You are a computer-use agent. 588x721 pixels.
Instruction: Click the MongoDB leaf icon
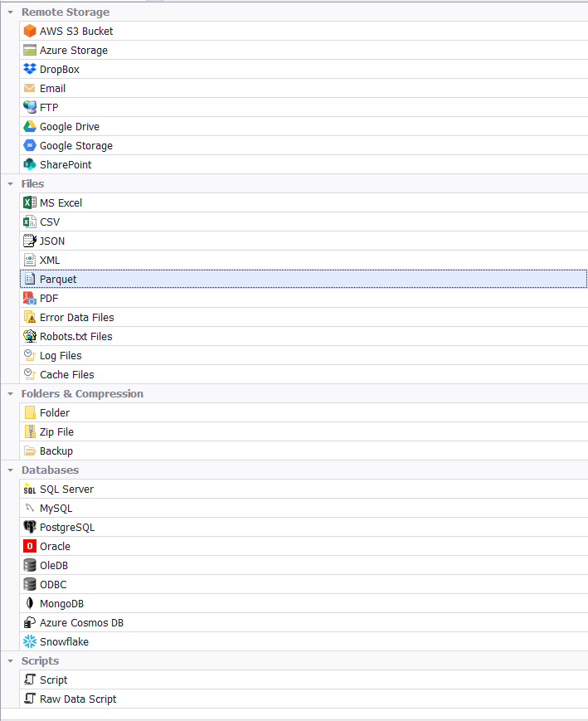pyautogui.click(x=29, y=603)
